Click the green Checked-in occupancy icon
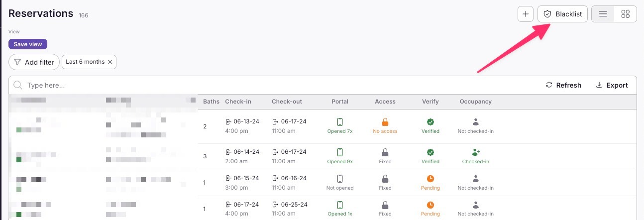Image resolution: width=644 pixels, height=220 pixels. [475, 152]
